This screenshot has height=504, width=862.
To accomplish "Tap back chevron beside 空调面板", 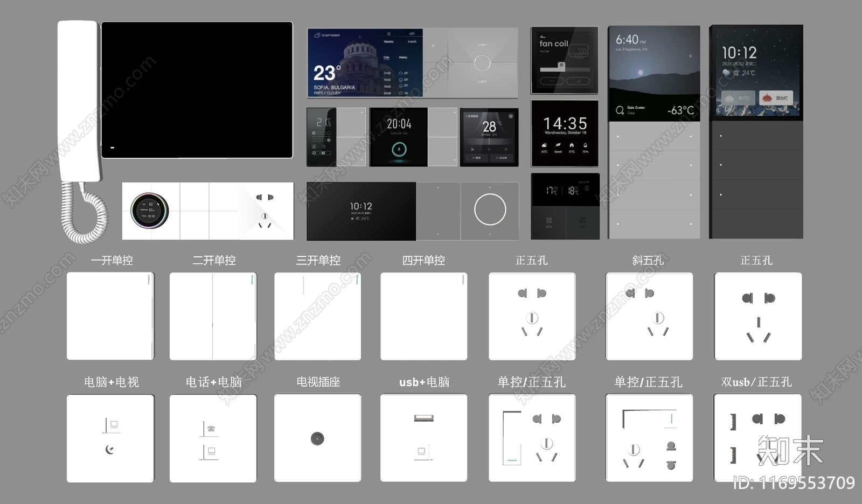I will (x=467, y=116).
